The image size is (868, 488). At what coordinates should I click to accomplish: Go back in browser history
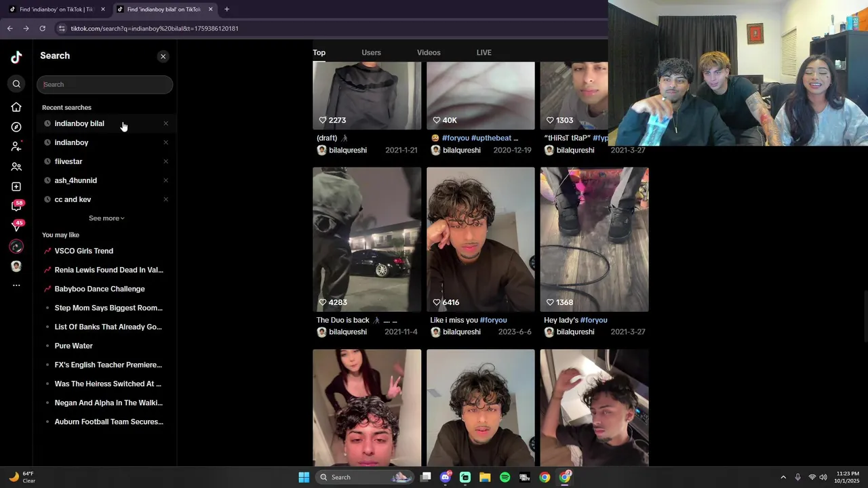9,28
